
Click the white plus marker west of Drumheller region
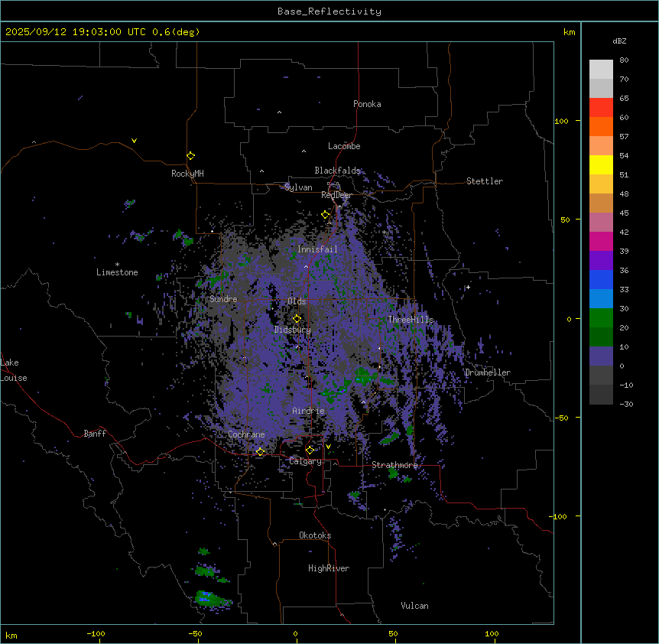point(468,287)
